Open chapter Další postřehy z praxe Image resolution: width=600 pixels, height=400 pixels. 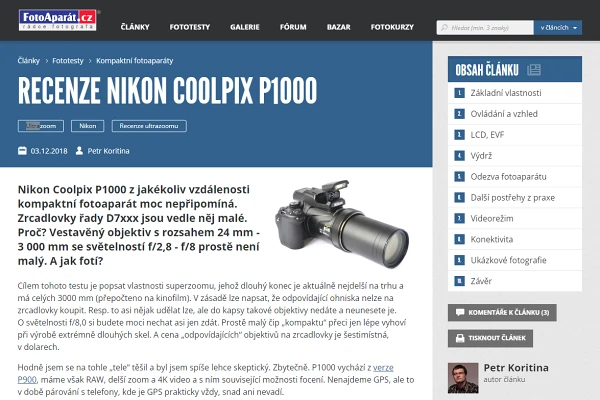[515, 198]
